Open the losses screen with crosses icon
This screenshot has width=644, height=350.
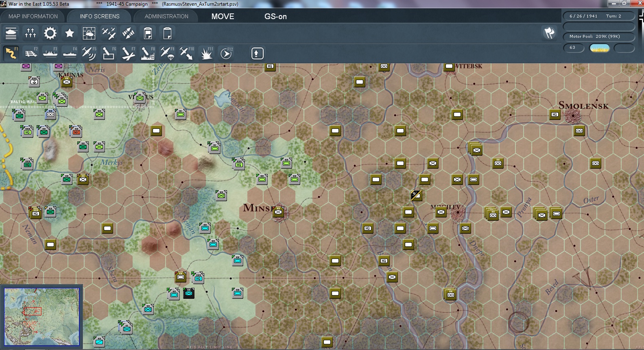(31, 33)
